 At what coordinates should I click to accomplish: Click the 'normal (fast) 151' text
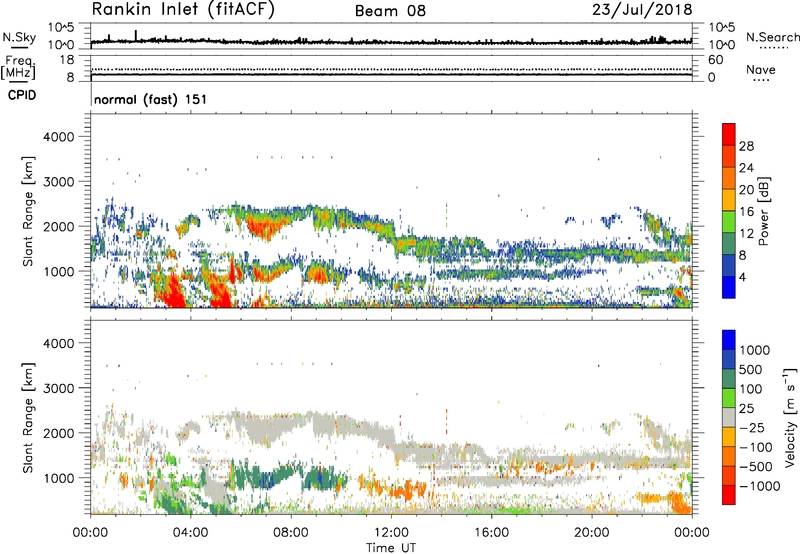pyautogui.click(x=151, y=99)
